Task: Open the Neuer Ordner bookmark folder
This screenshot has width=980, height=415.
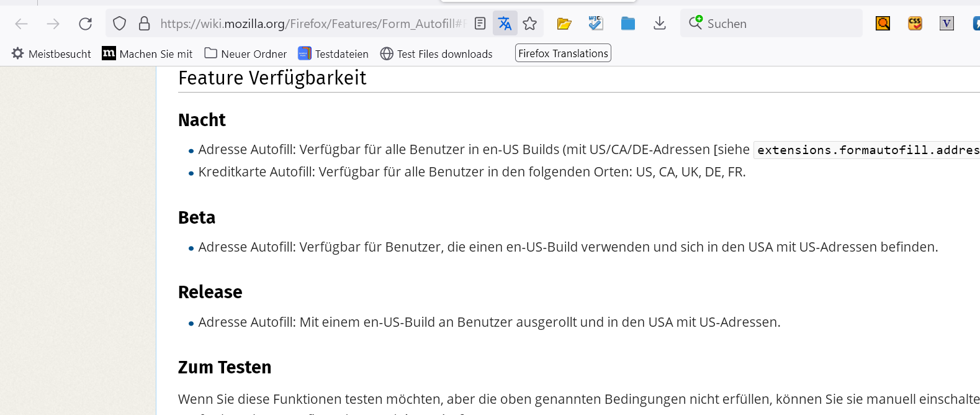Action: pyautogui.click(x=246, y=54)
